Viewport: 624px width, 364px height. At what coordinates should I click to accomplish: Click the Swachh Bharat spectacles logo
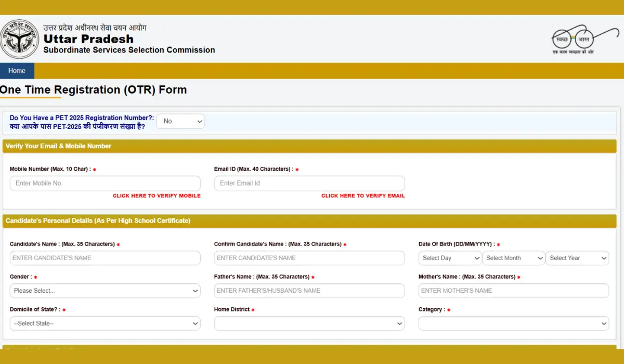click(584, 40)
